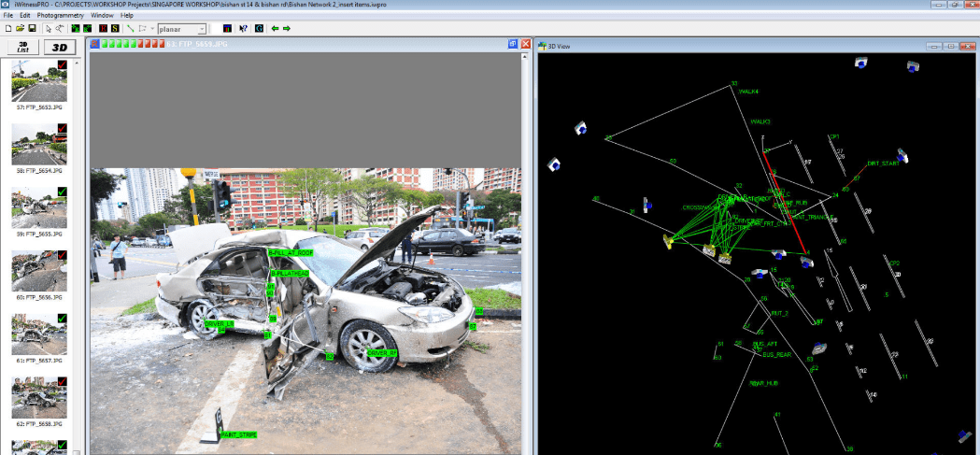Create a new project via toolbar icon
This screenshot has width=980, height=455.
[8, 28]
